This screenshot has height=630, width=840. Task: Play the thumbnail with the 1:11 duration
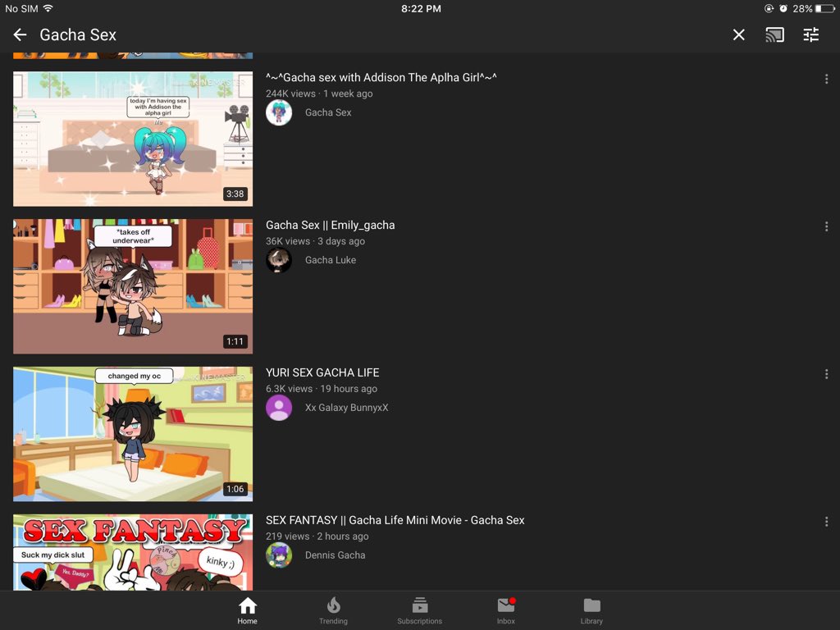(x=133, y=286)
